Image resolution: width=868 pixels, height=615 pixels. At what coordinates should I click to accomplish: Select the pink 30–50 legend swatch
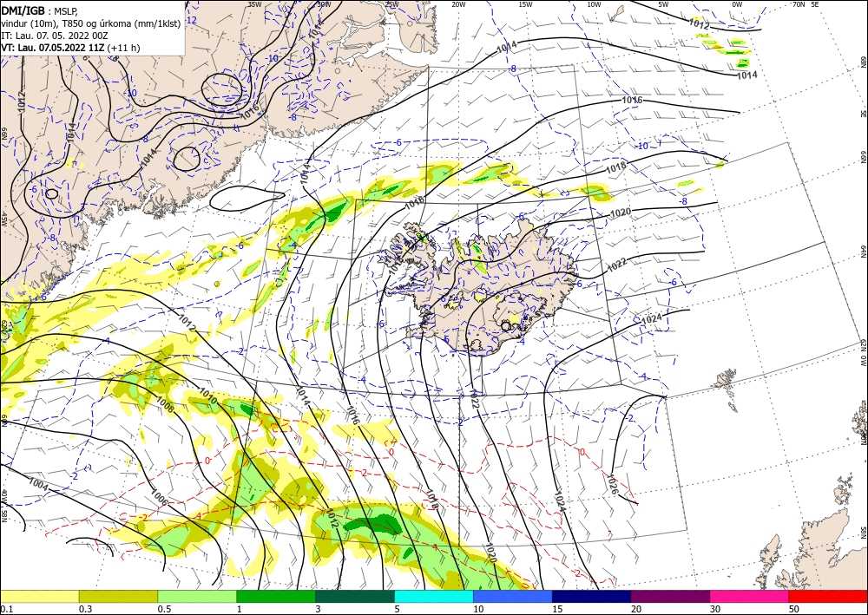click(x=750, y=596)
